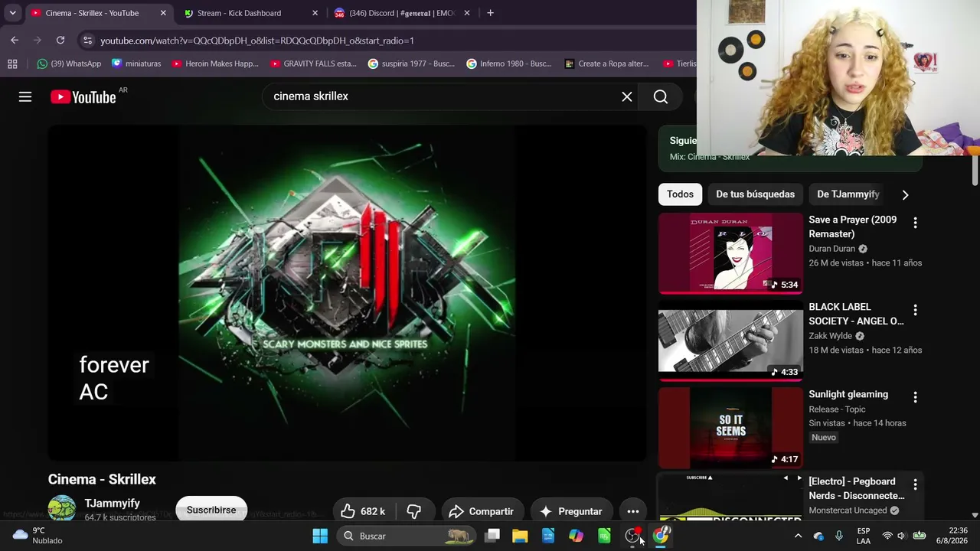Click the Compartir share button
This screenshot has width=980, height=551.
[x=482, y=511]
